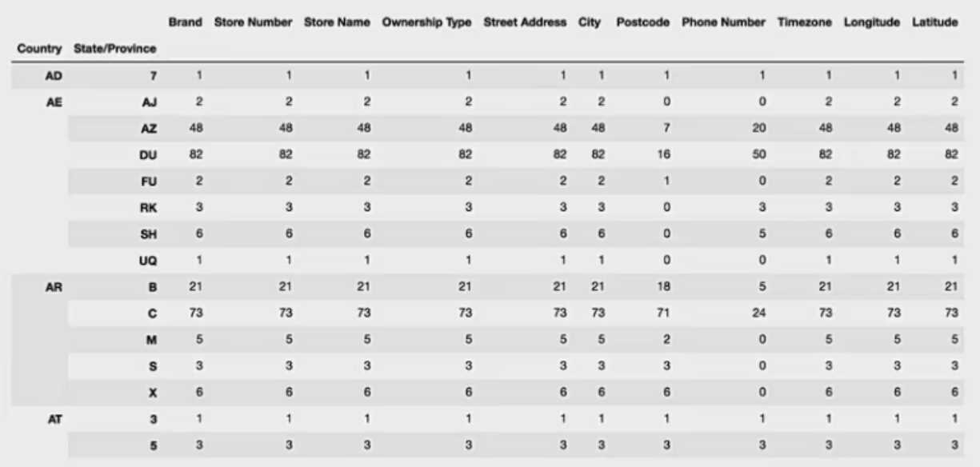Select the State/Province index header
The width and height of the screenshot is (980, 467).
pyautogui.click(x=114, y=50)
